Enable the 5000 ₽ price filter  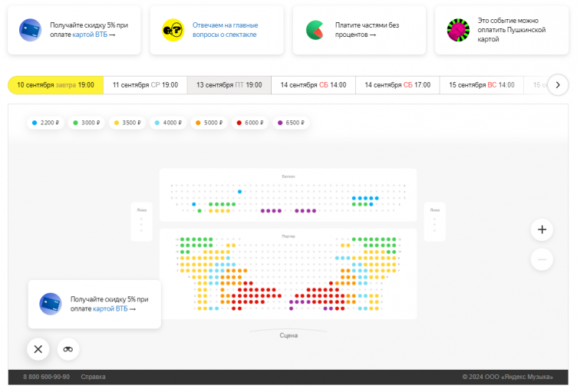209,123
